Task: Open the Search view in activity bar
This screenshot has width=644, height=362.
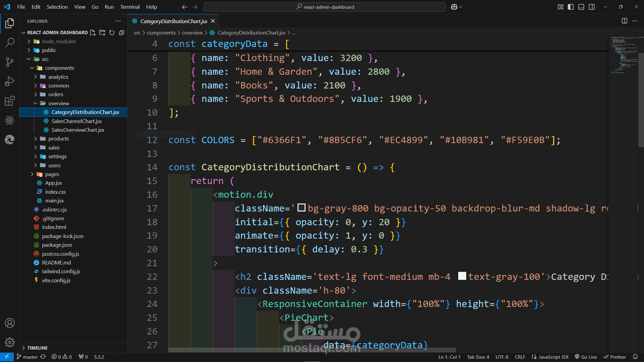Action: 10,43
